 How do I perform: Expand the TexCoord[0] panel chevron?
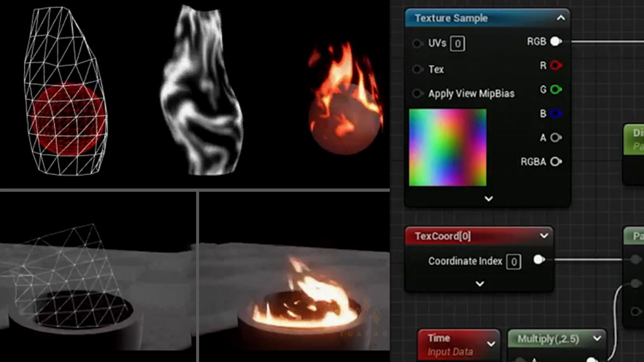point(480,284)
